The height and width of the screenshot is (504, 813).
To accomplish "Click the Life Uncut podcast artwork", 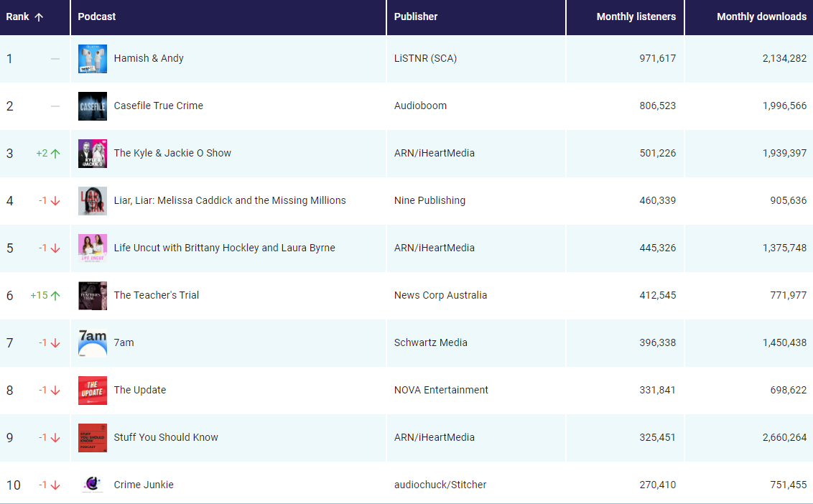I will tap(93, 248).
